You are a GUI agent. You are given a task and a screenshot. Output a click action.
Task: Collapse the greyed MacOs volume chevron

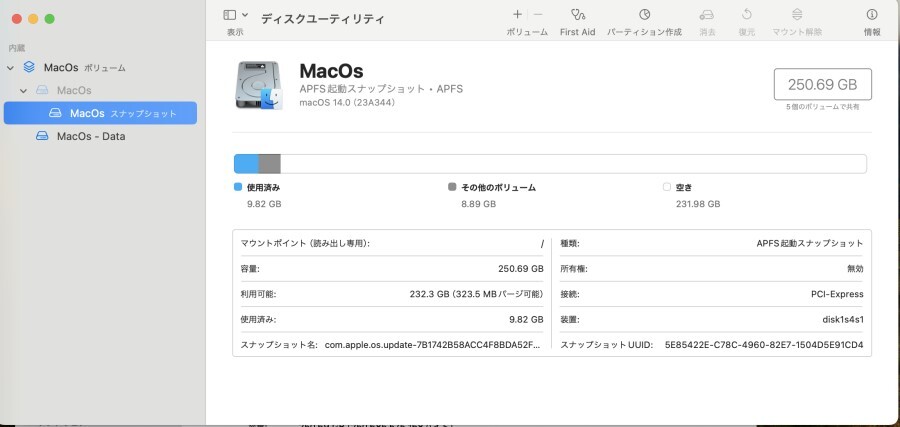[x=23, y=90]
